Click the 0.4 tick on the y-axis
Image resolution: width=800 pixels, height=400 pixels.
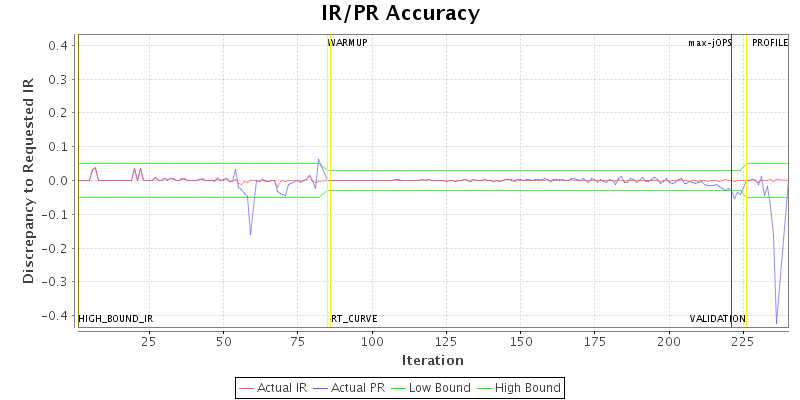(x=57, y=45)
